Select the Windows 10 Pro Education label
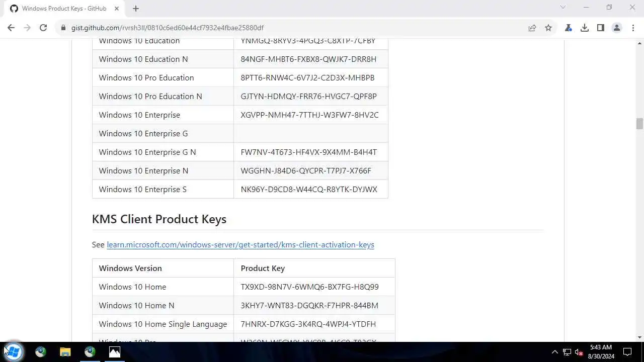The width and height of the screenshot is (644, 362). point(146,77)
